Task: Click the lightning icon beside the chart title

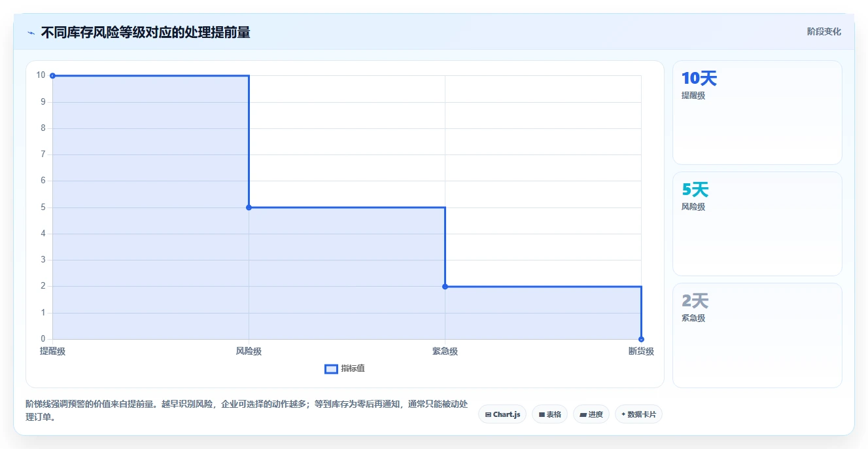Action: [31, 33]
